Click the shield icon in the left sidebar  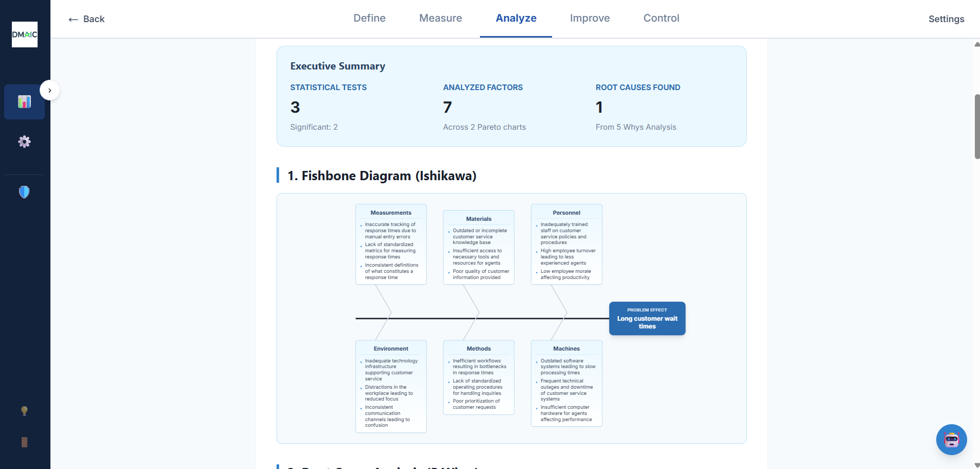tap(24, 192)
